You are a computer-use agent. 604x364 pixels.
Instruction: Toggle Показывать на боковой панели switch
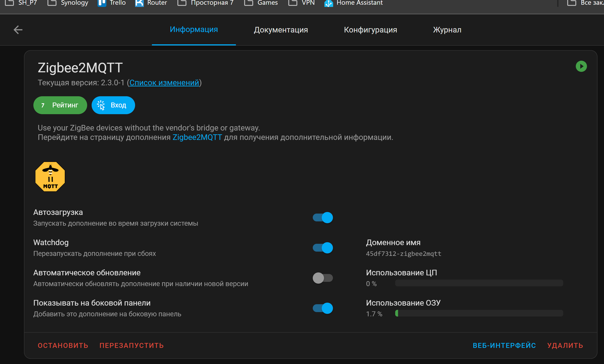tap(323, 308)
